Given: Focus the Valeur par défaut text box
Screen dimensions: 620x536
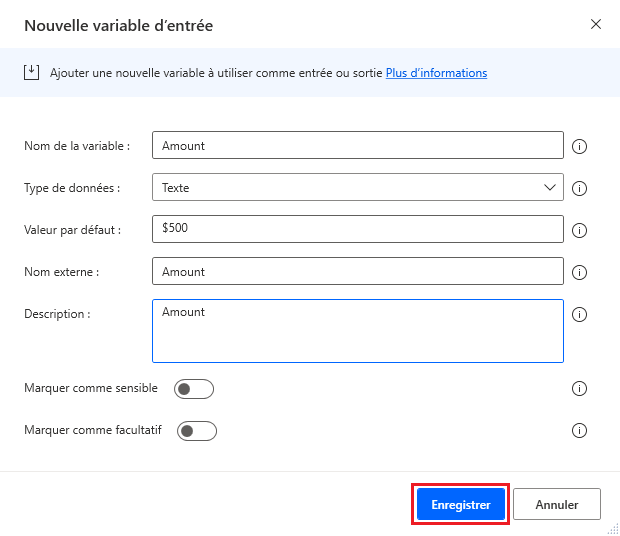Looking at the screenshot, I should coord(357,229).
